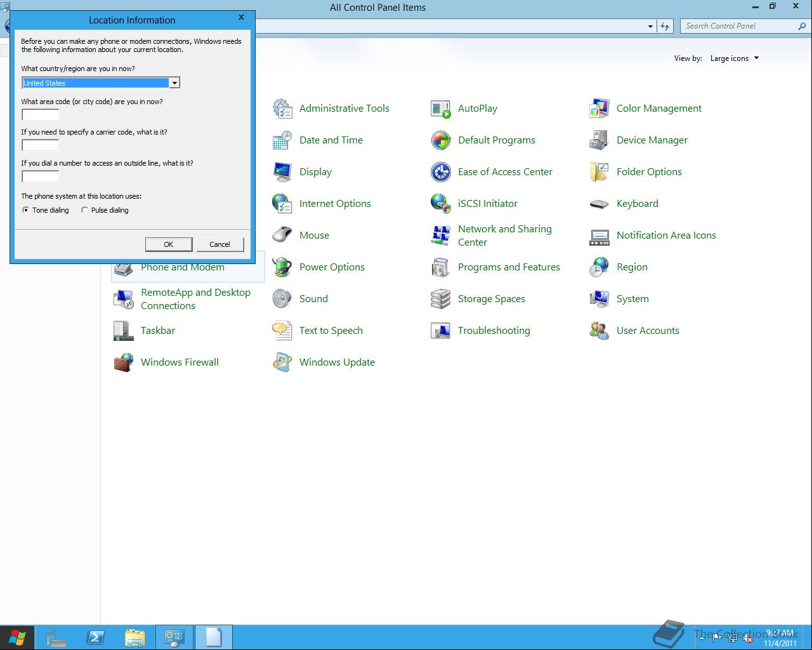Click the area code input field
Image resolution: width=812 pixels, height=650 pixels.
[40, 115]
